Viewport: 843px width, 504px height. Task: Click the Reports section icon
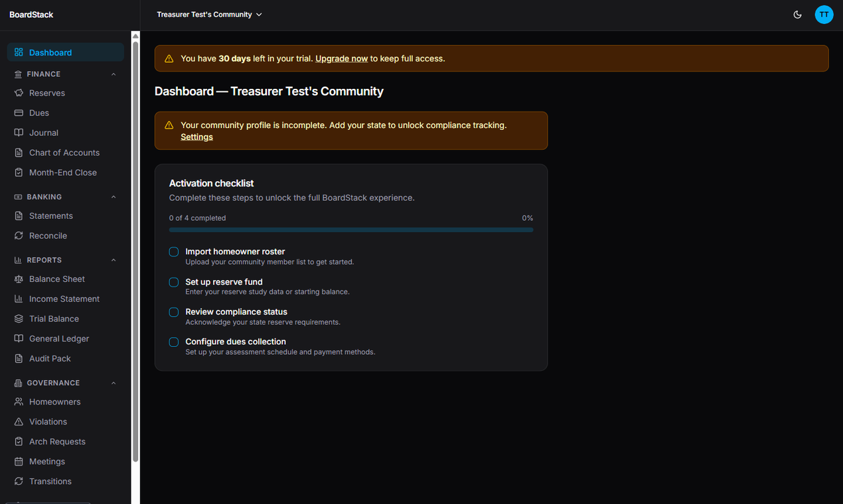pos(18,260)
